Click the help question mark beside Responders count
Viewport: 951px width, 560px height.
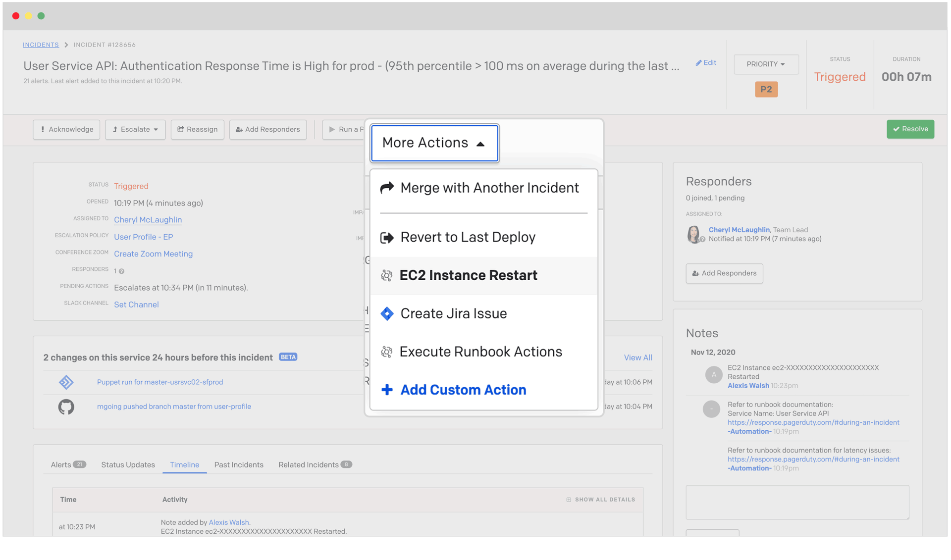[121, 271]
